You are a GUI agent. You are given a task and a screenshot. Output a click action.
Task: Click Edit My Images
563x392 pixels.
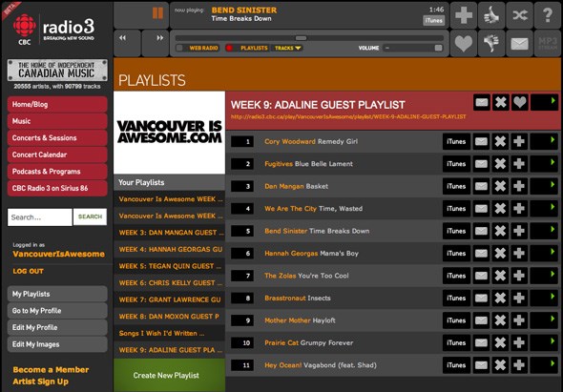pos(57,344)
